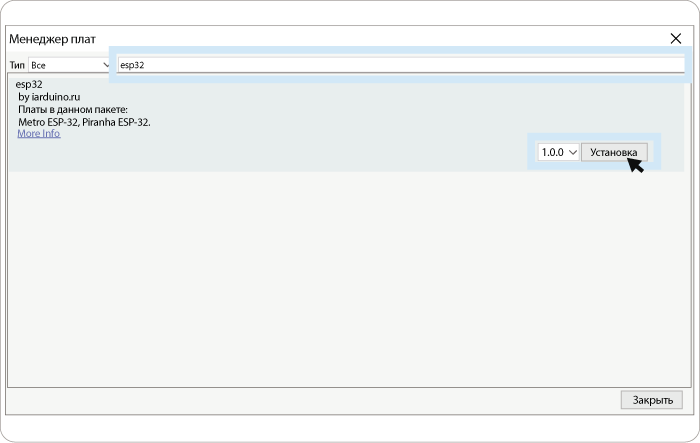Click the Закрыть button

[652, 400]
